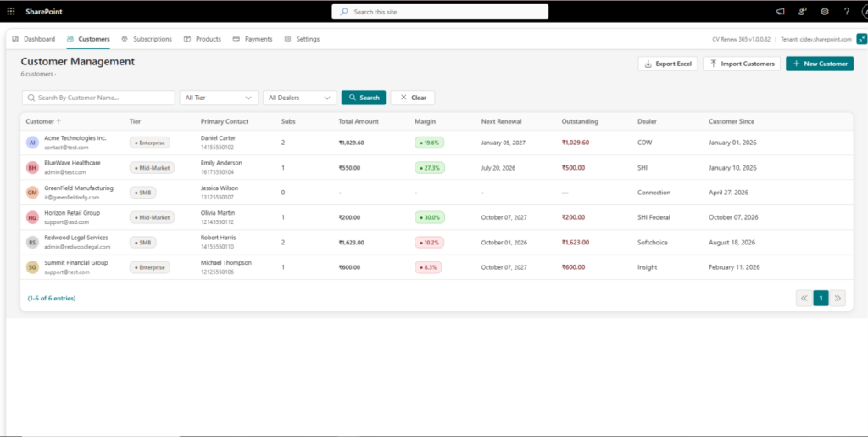Click the Total Amount column header
Image resolution: width=868 pixels, height=437 pixels.
359,121
